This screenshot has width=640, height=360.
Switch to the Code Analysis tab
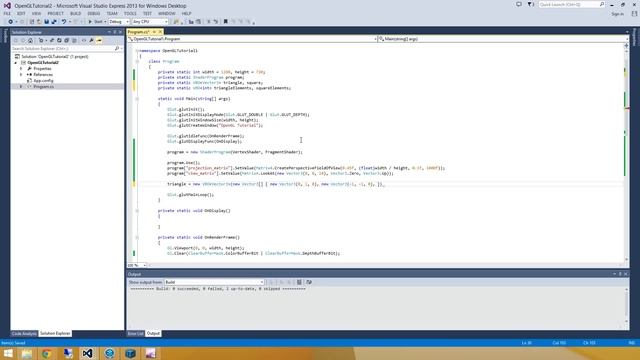point(24,333)
